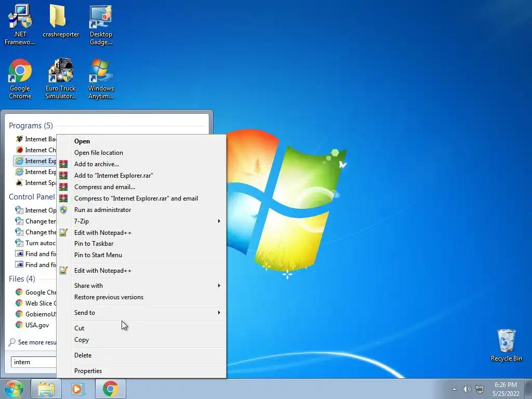
Task: Select the Internet Checkers search result
Action: 35,150
